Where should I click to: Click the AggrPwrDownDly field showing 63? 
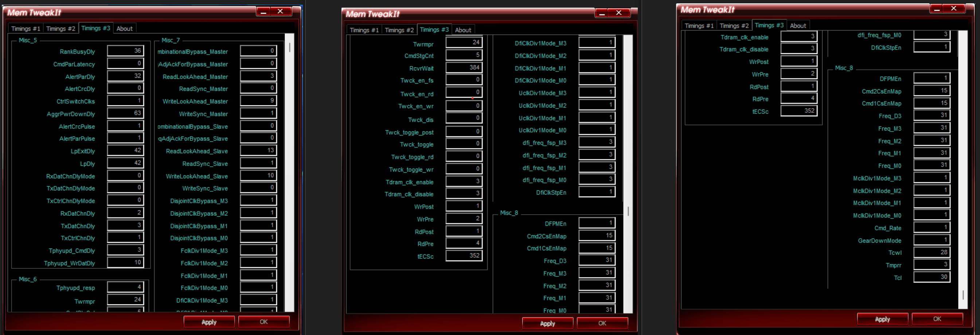point(125,113)
